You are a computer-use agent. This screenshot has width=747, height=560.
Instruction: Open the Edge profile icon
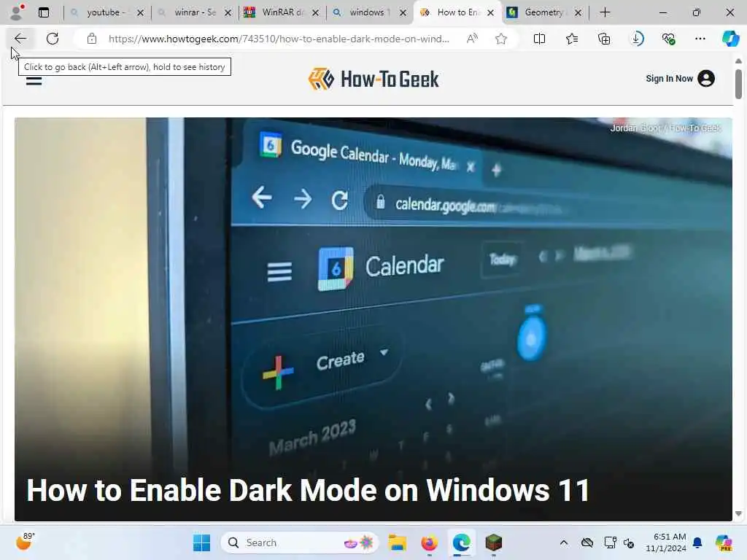(17, 12)
